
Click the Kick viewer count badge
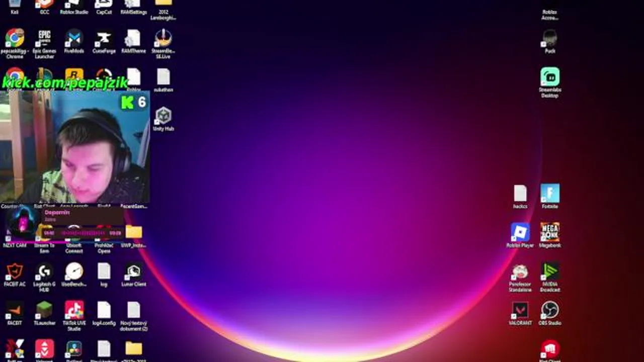coord(134,102)
